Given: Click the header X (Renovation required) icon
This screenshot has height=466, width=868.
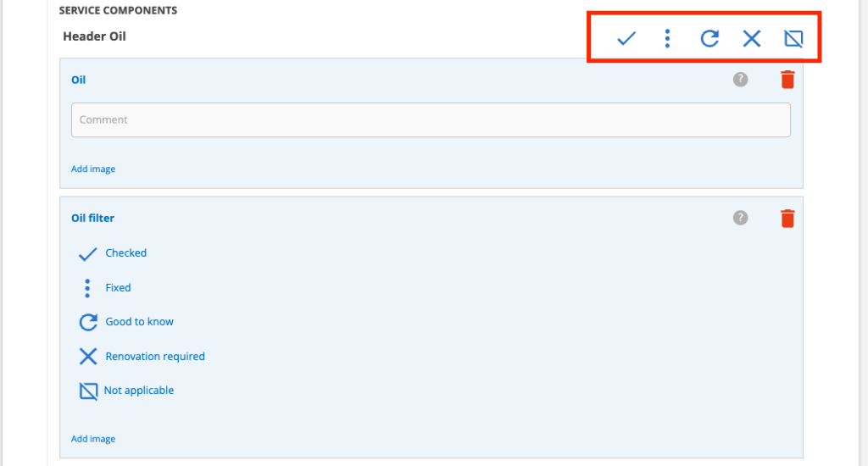Looking at the screenshot, I should (x=751, y=38).
